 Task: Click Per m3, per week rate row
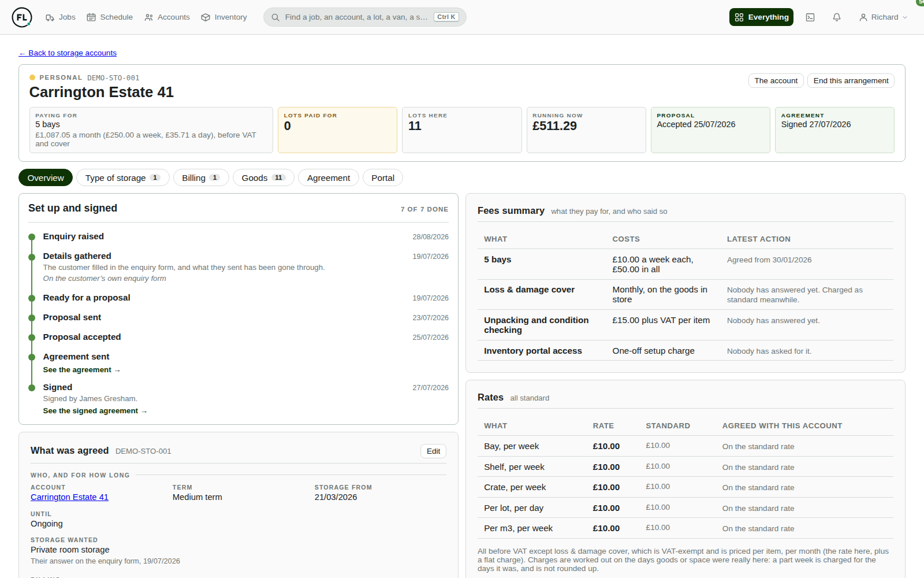[x=685, y=528]
